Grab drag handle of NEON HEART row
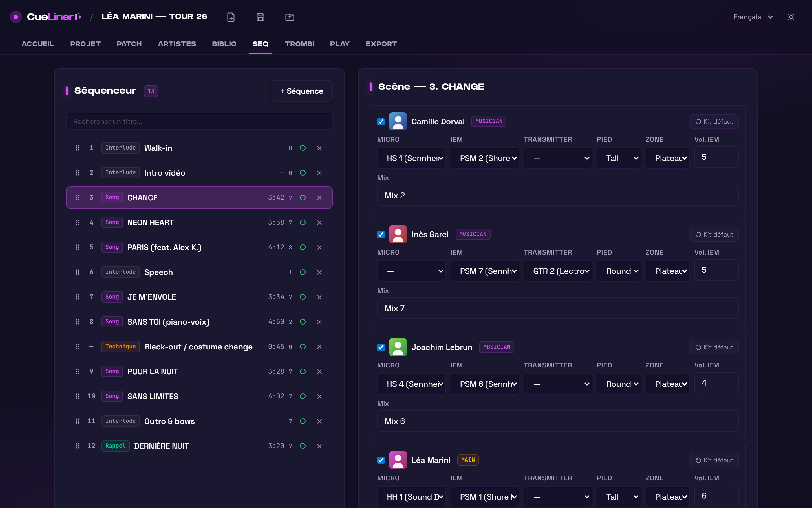 (77, 222)
